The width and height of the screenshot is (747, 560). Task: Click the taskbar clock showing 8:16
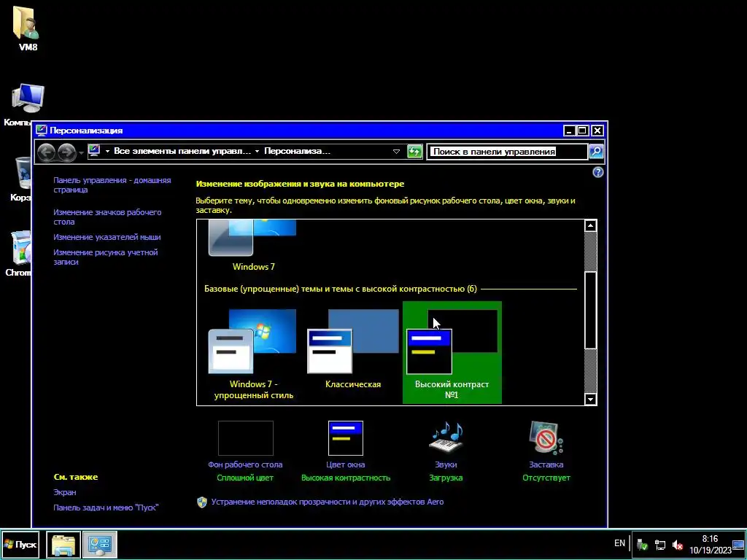click(x=710, y=544)
